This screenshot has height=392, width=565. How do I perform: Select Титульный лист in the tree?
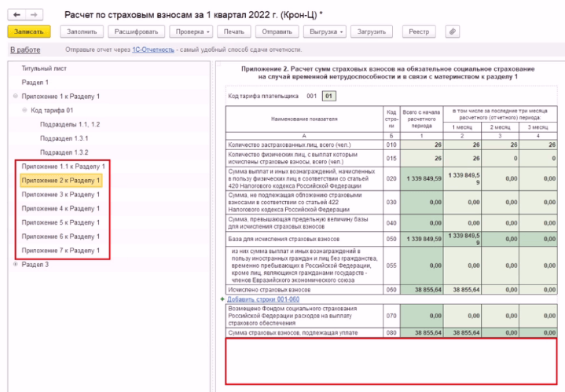point(42,68)
